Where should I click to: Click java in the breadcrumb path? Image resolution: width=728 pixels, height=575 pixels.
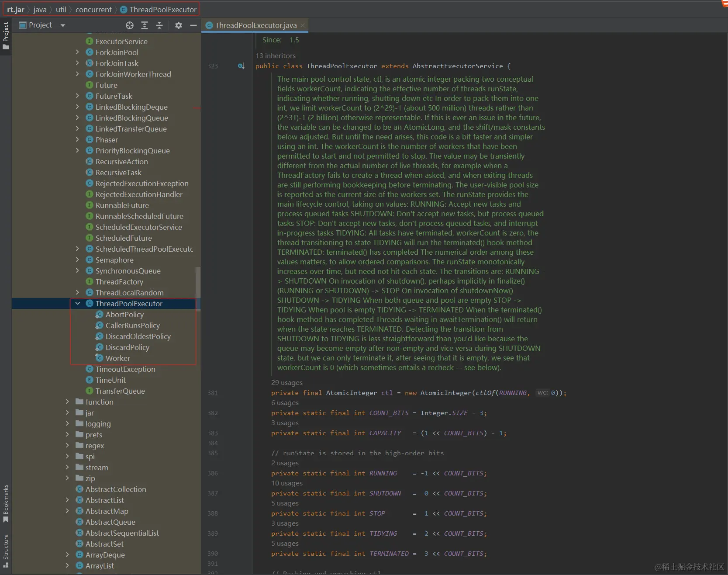[40, 10]
